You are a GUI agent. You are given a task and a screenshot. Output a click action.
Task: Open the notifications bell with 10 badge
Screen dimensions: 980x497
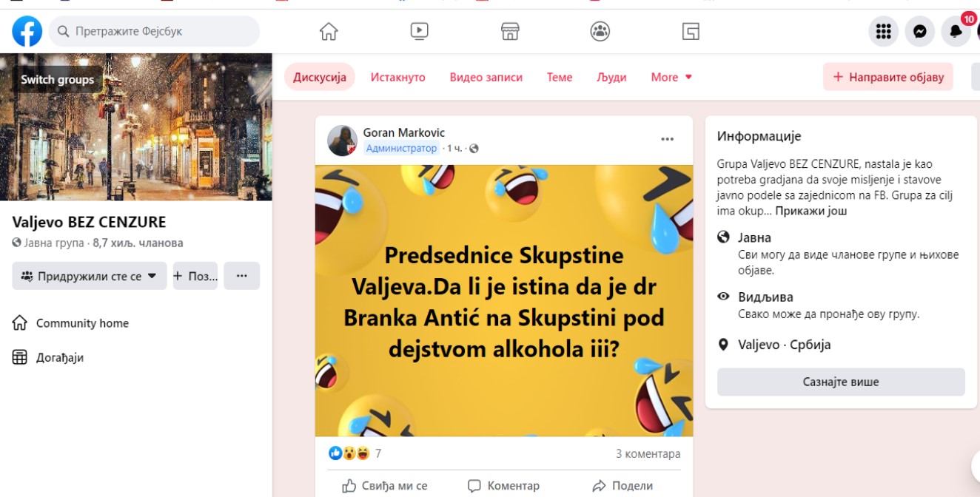click(956, 30)
